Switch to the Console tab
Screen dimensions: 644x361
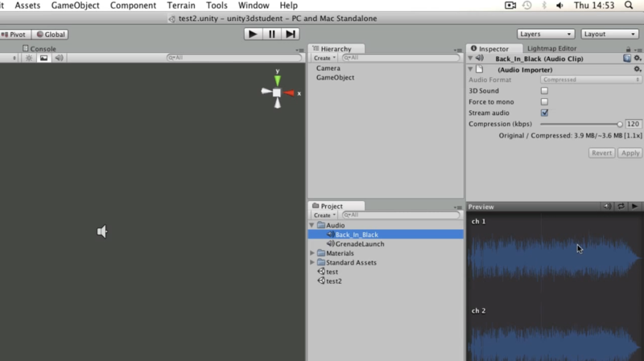[39, 48]
